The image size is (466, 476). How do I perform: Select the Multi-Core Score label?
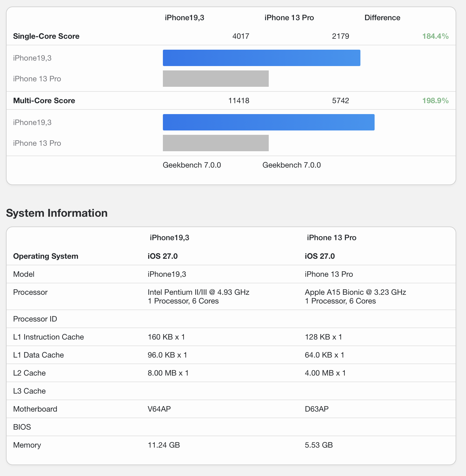44,101
